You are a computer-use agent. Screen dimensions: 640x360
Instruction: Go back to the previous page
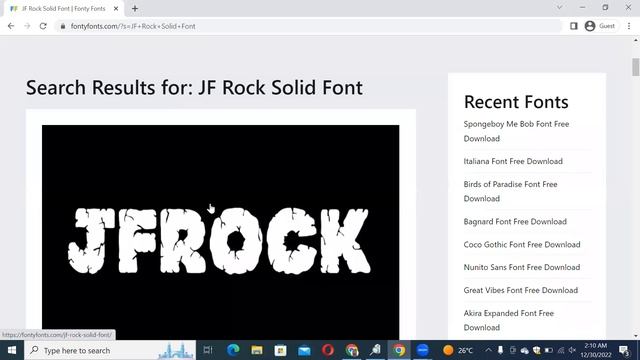(x=11, y=26)
